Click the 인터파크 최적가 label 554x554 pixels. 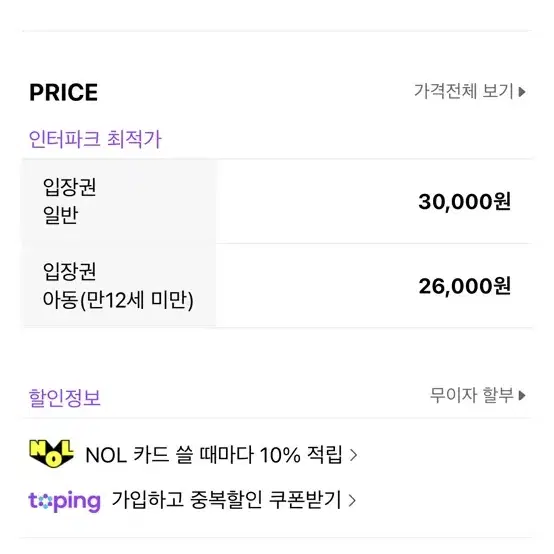tap(95, 139)
